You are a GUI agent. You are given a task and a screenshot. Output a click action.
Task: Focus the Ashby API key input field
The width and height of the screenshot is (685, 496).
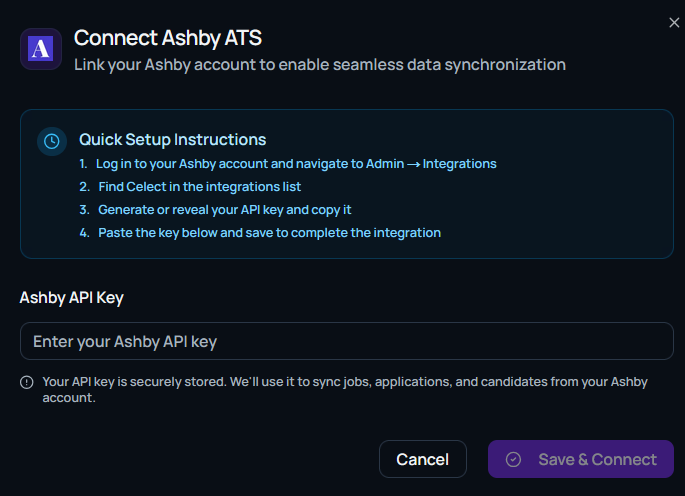[x=346, y=341]
